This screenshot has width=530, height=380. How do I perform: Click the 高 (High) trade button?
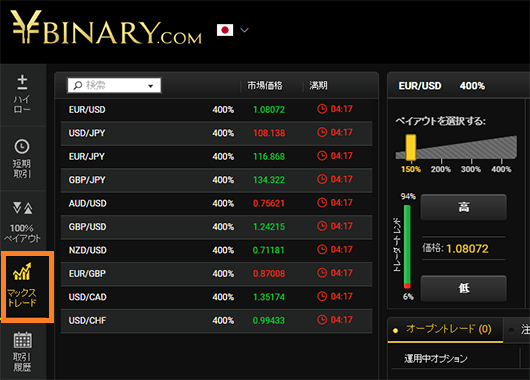click(463, 207)
